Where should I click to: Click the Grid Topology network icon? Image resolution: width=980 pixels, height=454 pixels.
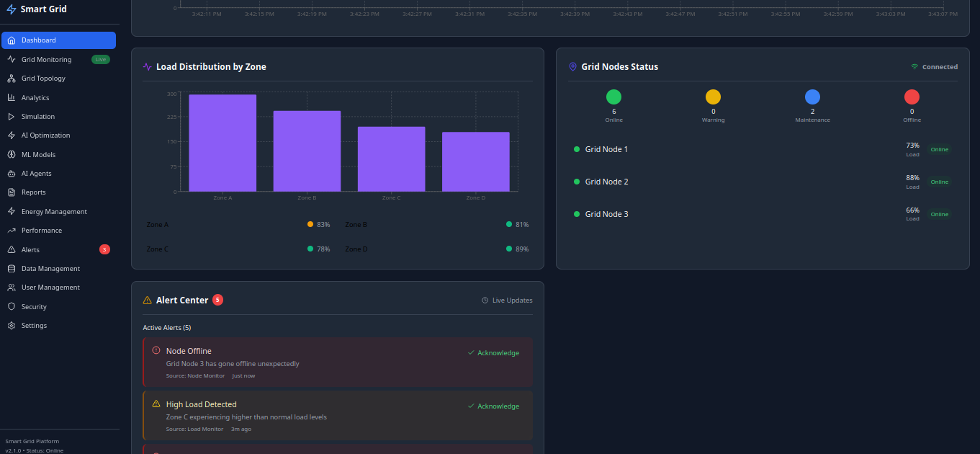[x=12, y=79]
